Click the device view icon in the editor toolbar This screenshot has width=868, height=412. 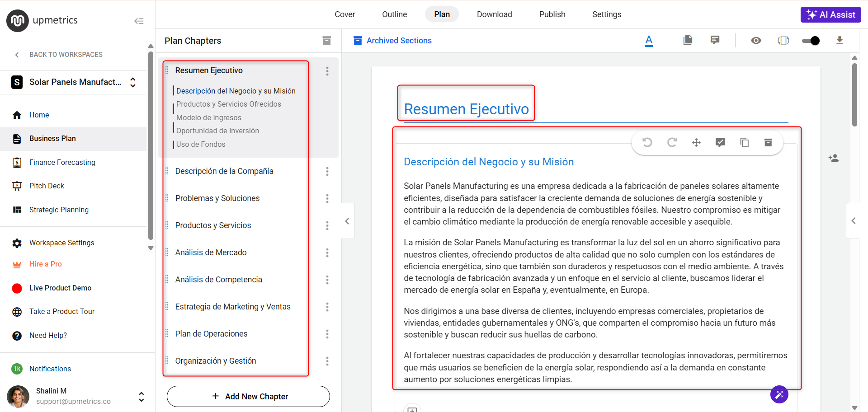[783, 41]
